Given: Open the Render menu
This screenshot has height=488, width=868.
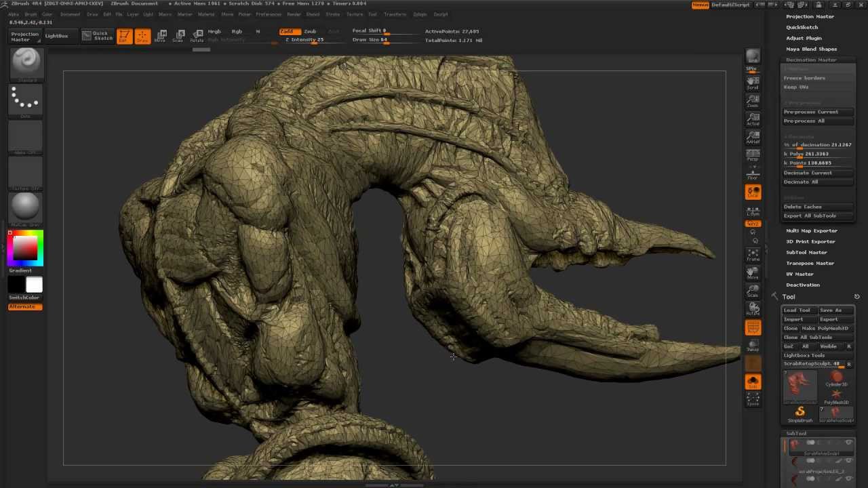Looking at the screenshot, I should tap(294, 14).
